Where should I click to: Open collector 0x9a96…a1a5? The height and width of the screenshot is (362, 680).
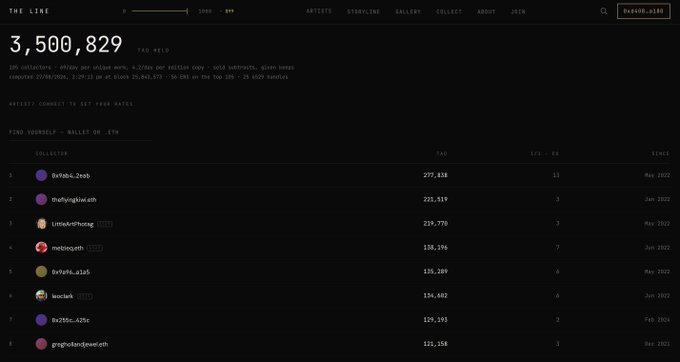click(x=71, y=272)
